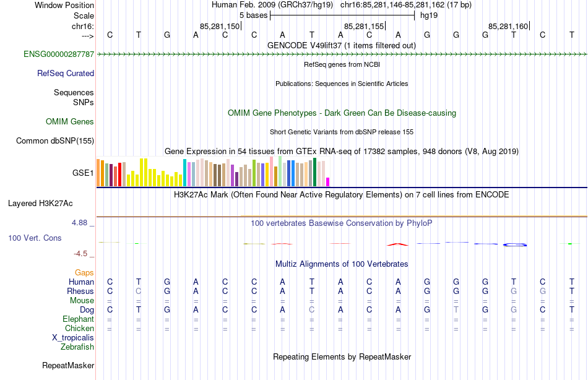Select the Elephant species row label
588x380 pixels.
click(79, 319)
